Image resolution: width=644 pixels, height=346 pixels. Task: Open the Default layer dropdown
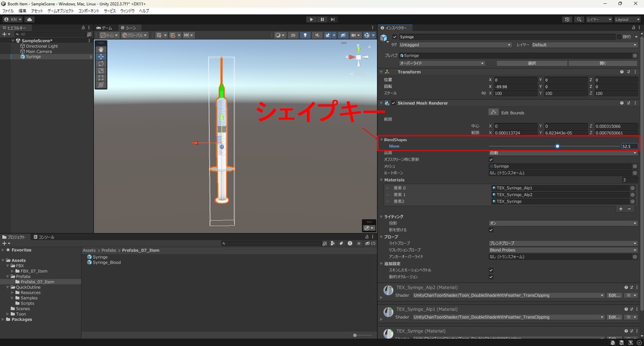click(584, 45)
